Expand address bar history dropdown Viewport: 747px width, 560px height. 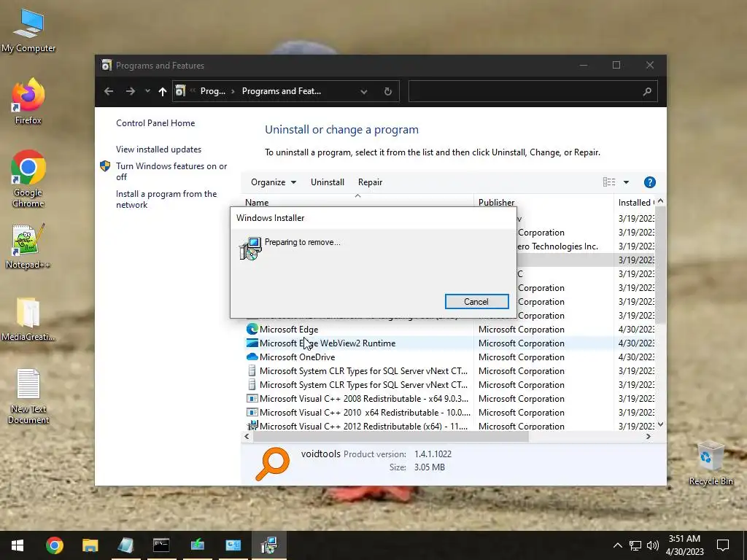click(x=364, y=91)
